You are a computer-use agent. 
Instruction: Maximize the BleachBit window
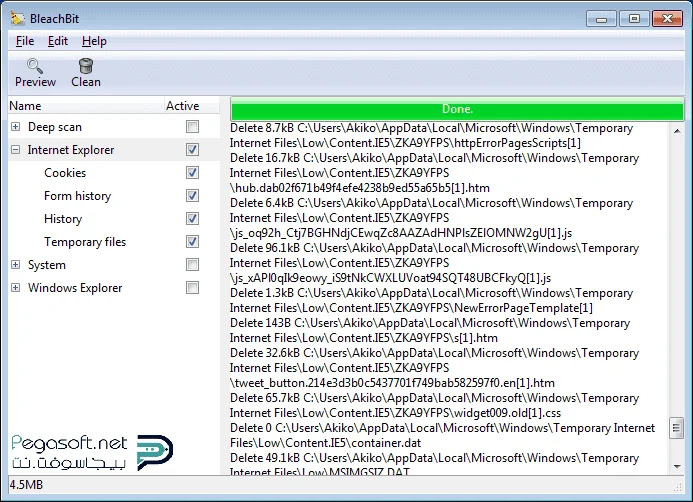634,19
